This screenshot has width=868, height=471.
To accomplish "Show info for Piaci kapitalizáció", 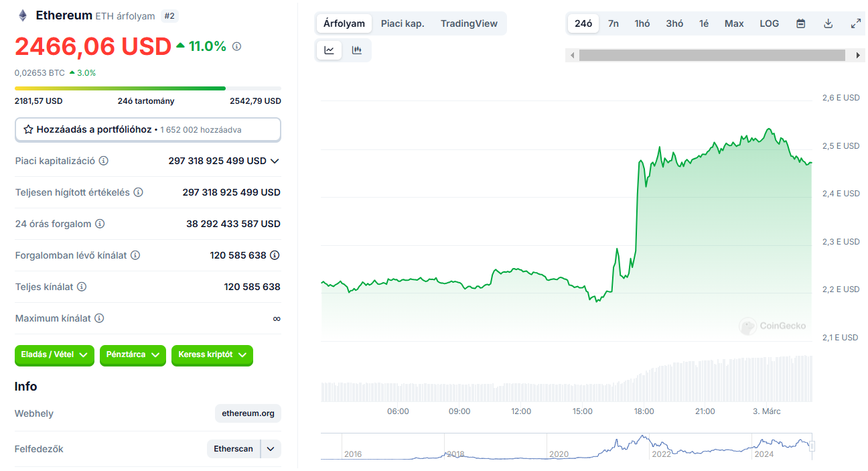I will pyautogui.click(x=104, y=161).
